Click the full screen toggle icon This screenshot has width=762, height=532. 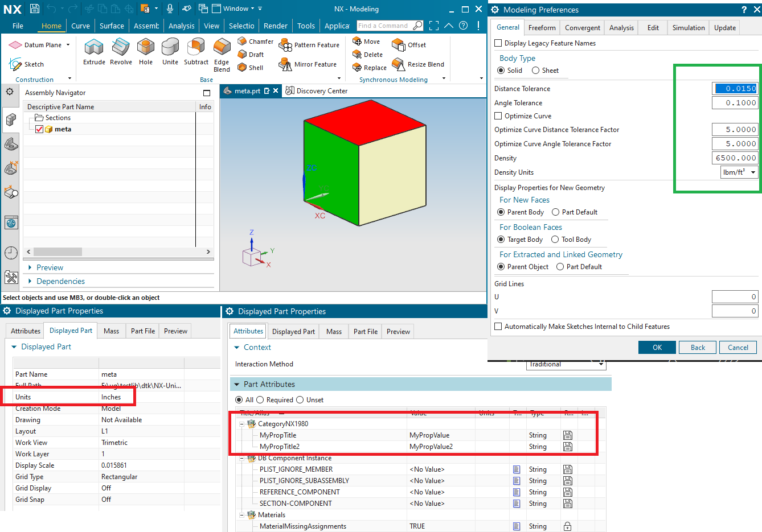point(434,26)
